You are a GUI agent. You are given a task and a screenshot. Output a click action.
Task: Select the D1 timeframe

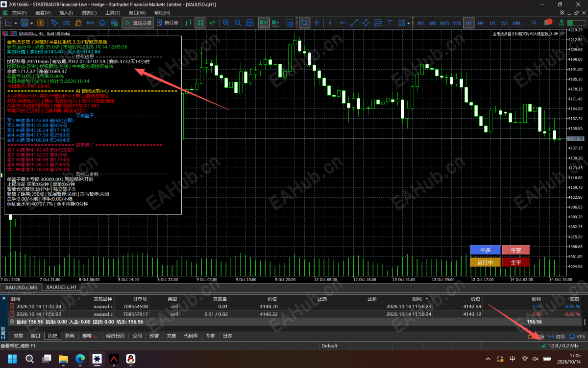pos(492,23)
